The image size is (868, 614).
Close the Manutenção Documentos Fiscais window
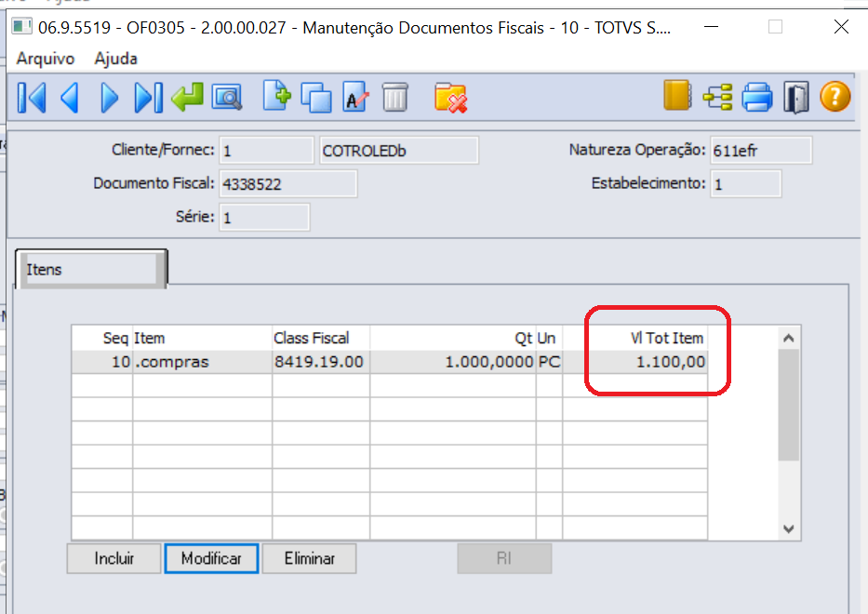point(841,27)
